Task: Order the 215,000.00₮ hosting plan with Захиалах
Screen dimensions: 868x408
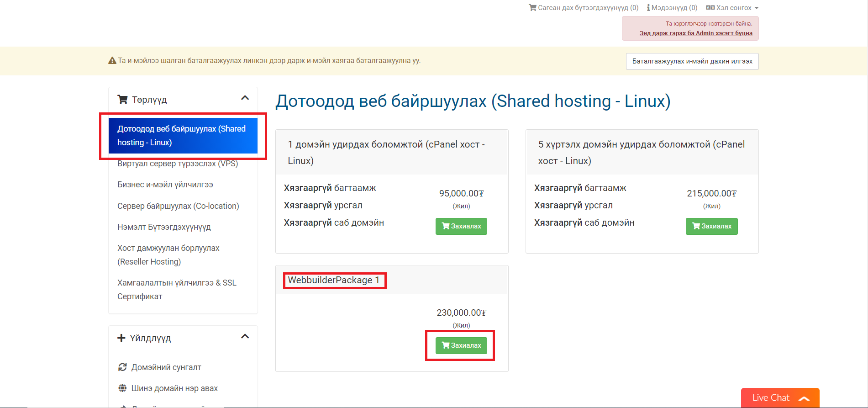Action: 711,226
